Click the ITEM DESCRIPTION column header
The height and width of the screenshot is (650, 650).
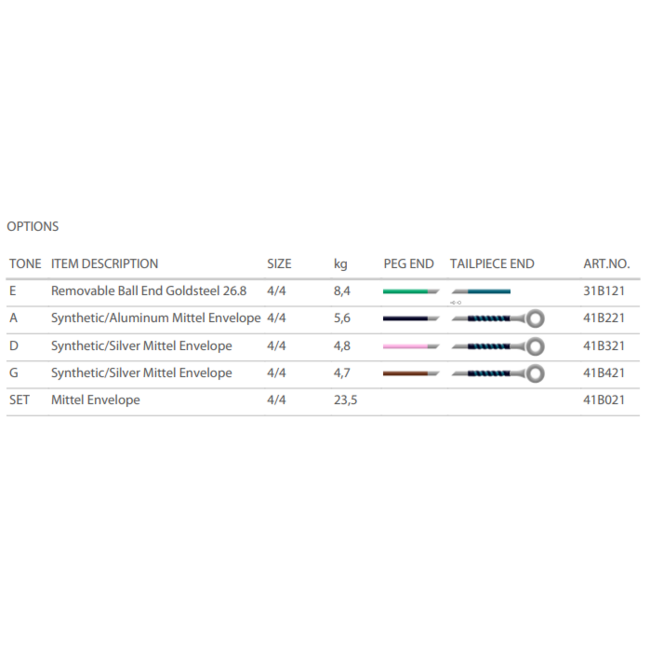104,264
